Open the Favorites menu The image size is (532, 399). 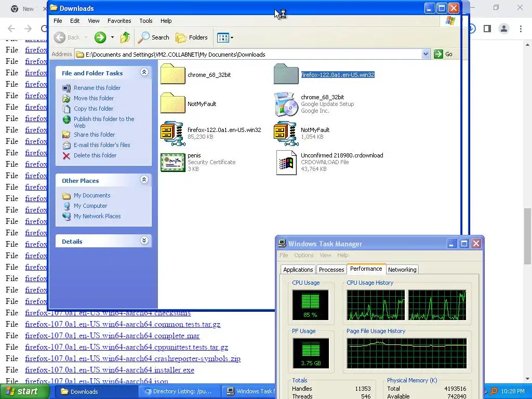pos(119,21)
